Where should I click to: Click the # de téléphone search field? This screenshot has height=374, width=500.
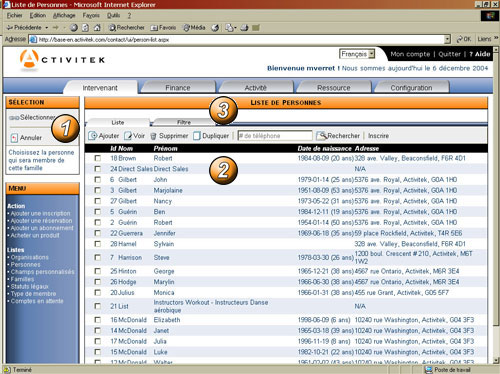275,136
